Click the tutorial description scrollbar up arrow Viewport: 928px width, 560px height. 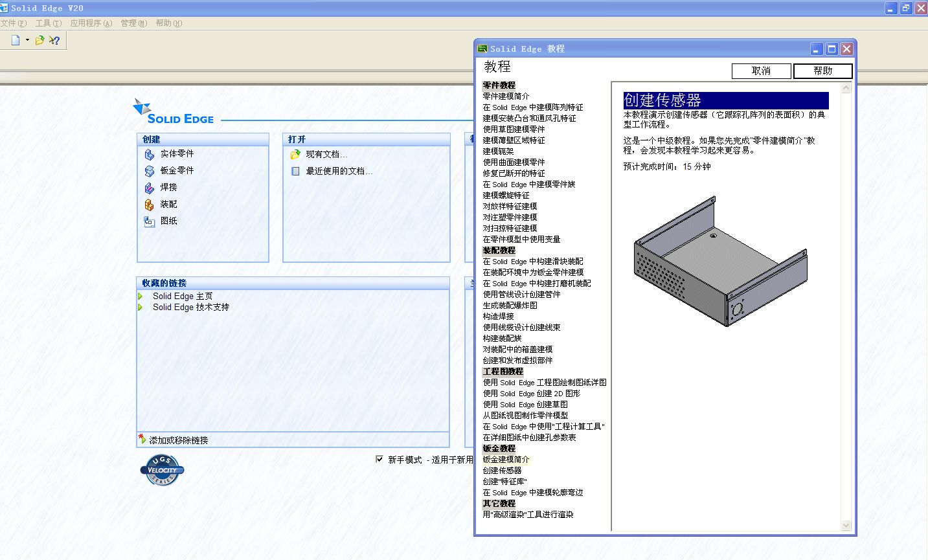(846, 89)
